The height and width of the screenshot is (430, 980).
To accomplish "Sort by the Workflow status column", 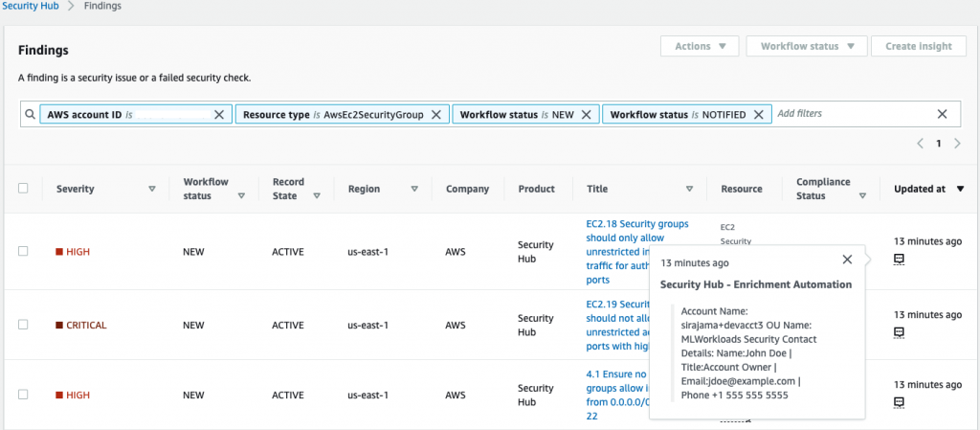I will (241, 195).
